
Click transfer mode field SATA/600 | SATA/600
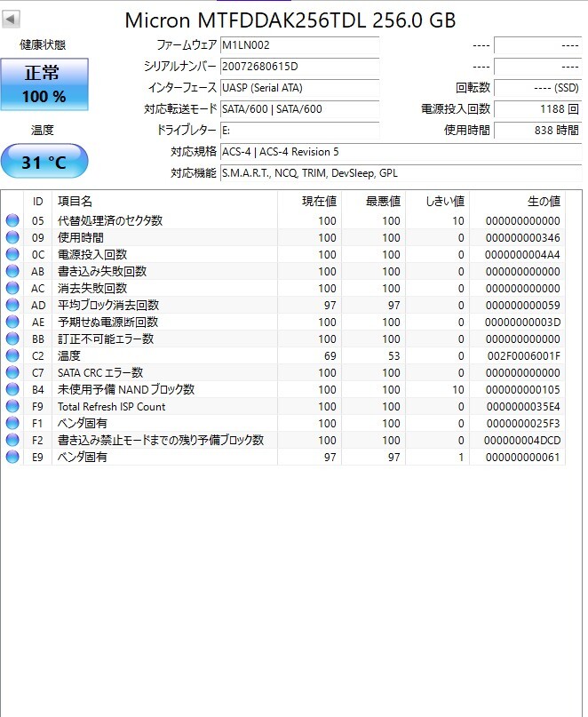(299, 109)
